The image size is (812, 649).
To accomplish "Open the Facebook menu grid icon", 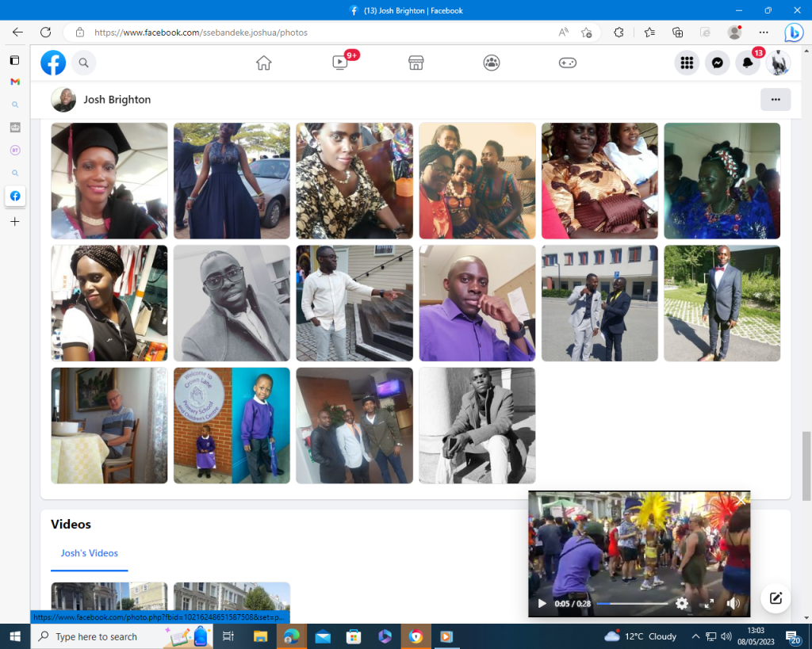I will [x=687, y=63].
